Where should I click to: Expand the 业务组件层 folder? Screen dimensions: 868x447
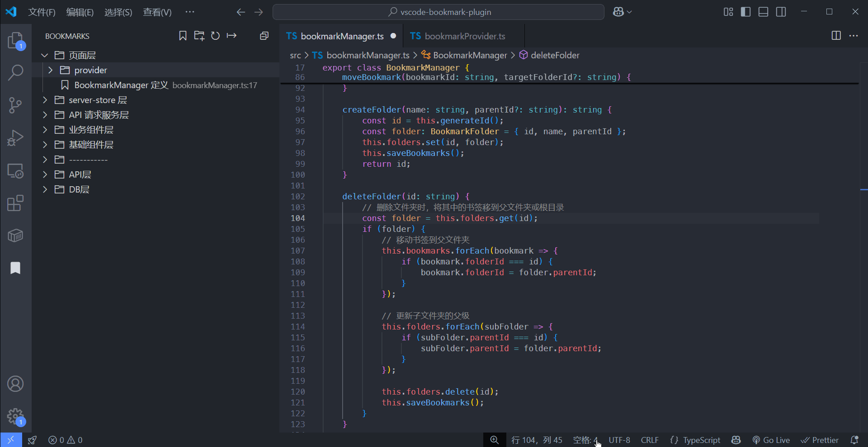coord(44,130)
